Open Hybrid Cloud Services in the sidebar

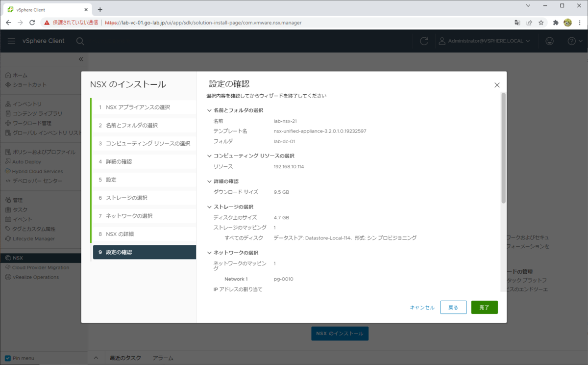34,171
